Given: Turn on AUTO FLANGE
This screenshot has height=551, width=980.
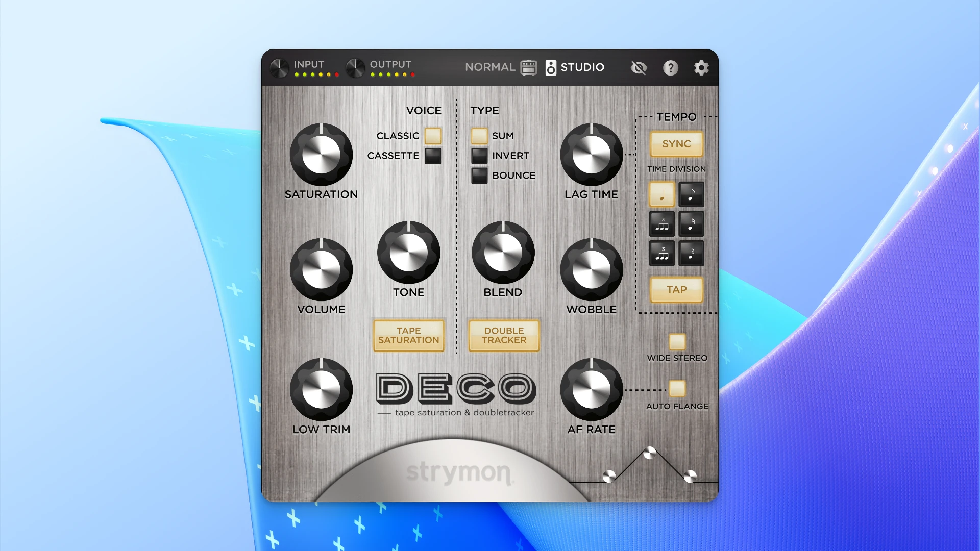Looking at the screenshot, I should click(677, 389).
